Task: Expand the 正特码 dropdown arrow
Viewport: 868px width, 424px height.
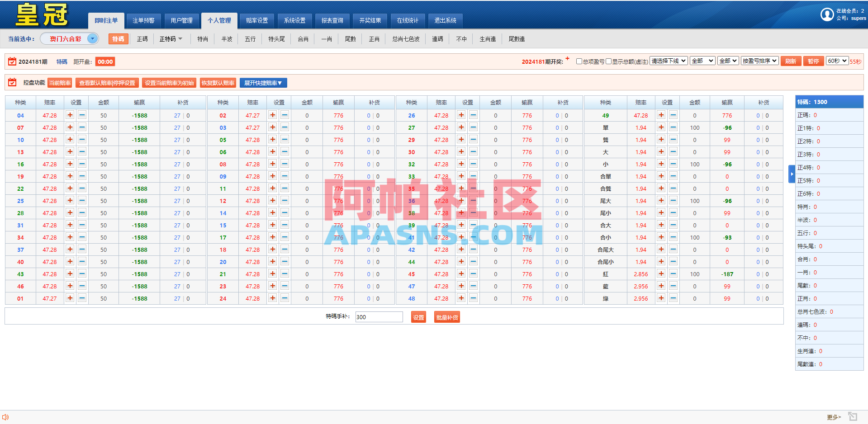Action: (181, 39)
